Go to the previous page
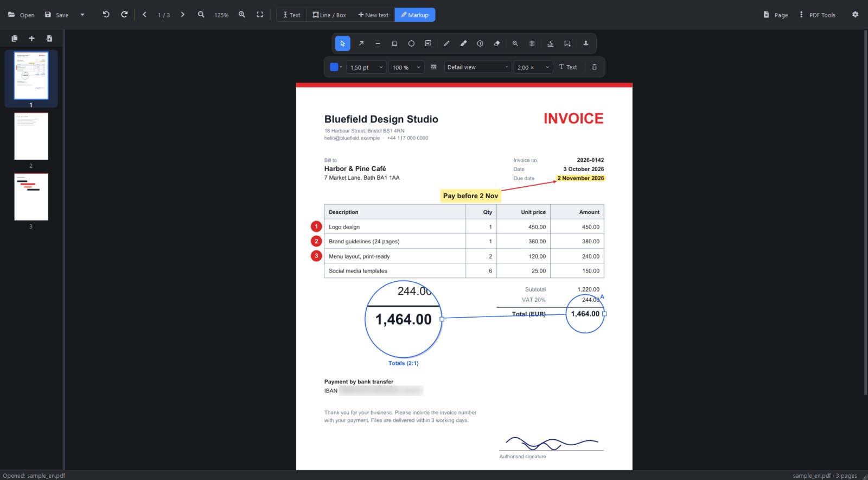Screen dimensions: 868x480 144,15
